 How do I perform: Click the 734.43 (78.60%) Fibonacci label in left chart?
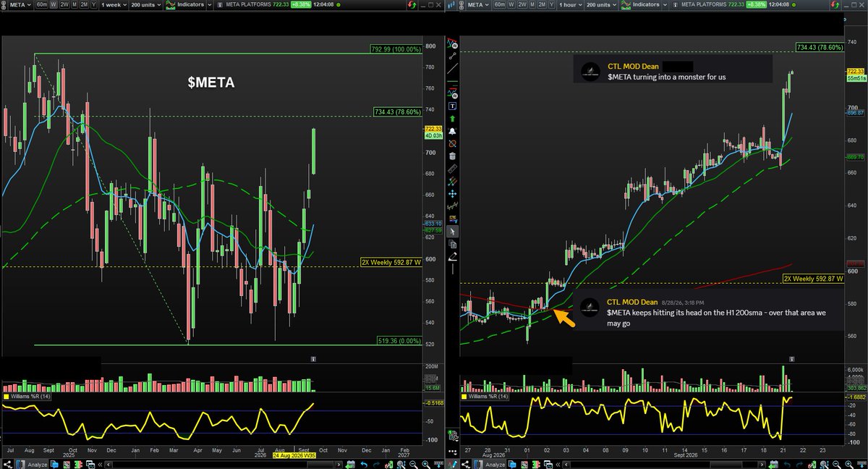(x=397, y=111)
